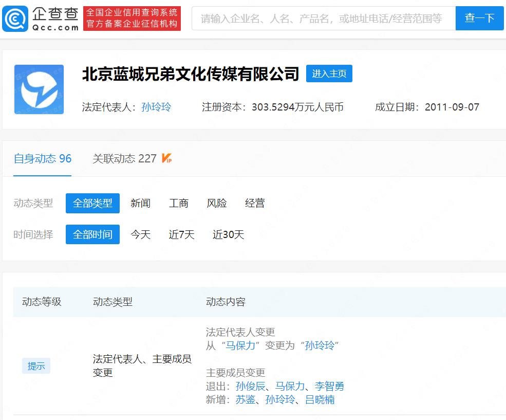506x420 pixels.
Task: Open 马保力 link in representative change
Action: (240, 346)
